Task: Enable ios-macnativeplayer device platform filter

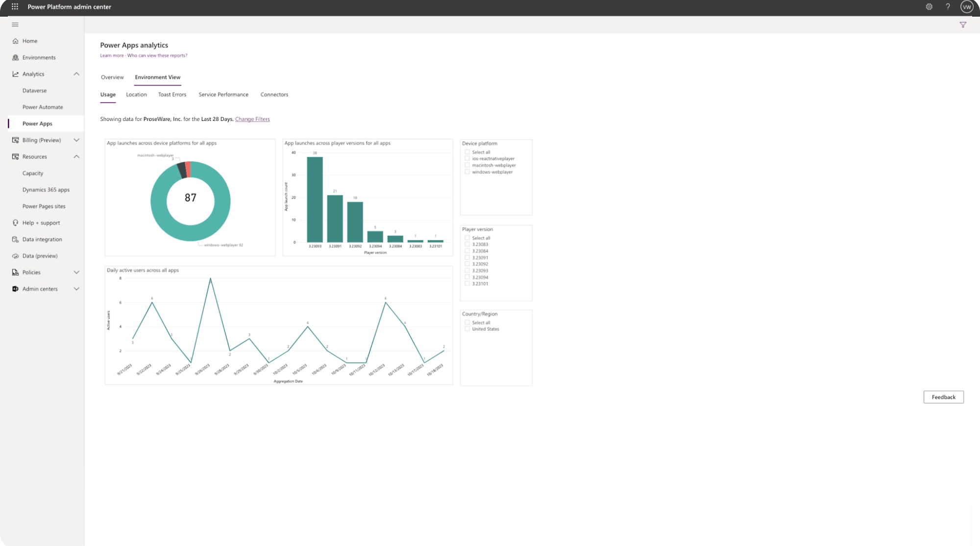Action: (467, 159)
